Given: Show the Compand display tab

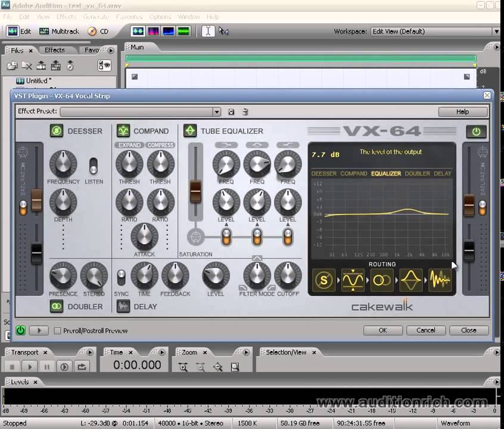Looking at the screenshot, I should 353,173.
